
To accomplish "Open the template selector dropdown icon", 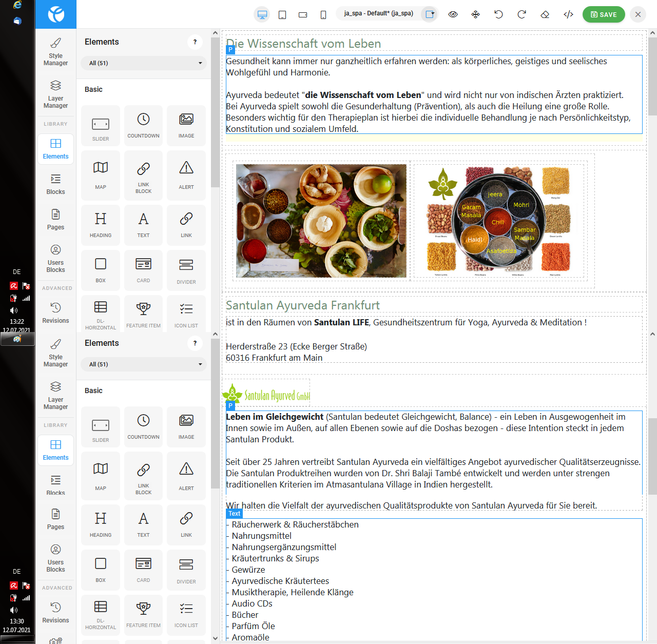I will [x=430, y=14].
